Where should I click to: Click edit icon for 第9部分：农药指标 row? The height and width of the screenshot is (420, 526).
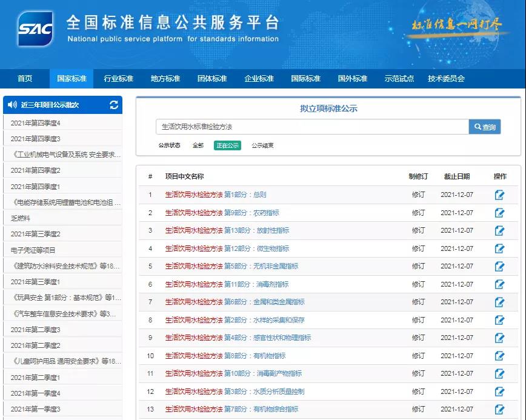(499, 213)
